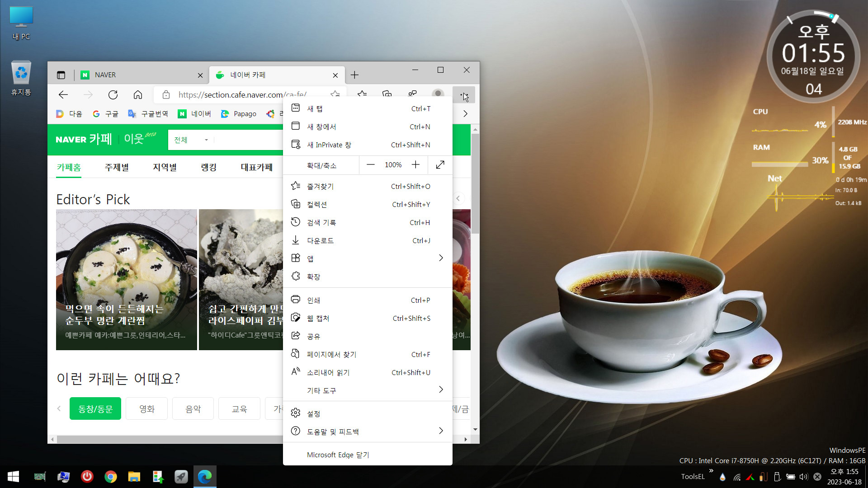Show more bookmarks with overflow chevron
868x488 pixels.
(x=465, y=114)
